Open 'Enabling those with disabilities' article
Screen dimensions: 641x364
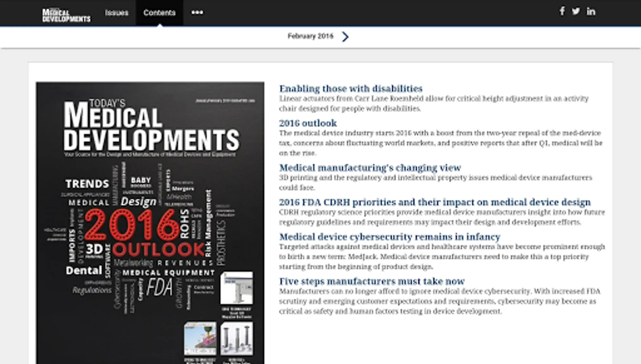351,89
